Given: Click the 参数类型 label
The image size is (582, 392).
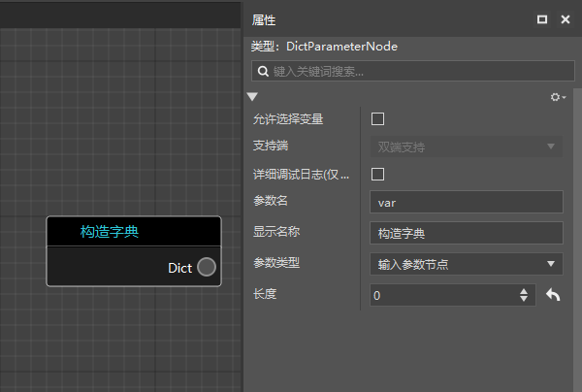Looking at the screenshot, I should (276, 263).
